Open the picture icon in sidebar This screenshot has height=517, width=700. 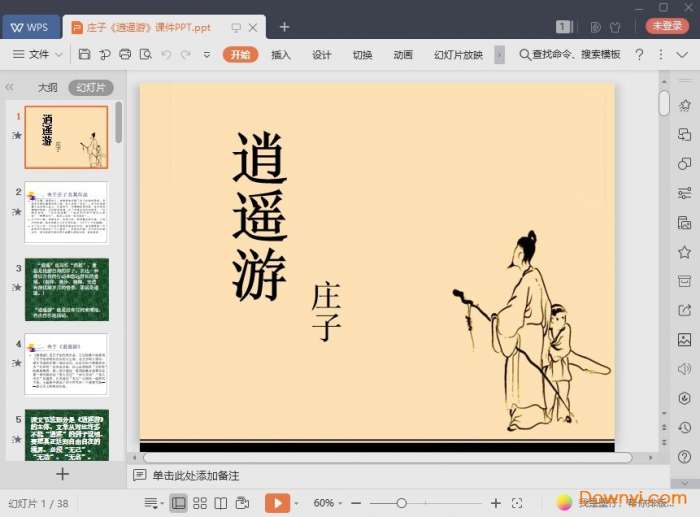tap(684, 340)
